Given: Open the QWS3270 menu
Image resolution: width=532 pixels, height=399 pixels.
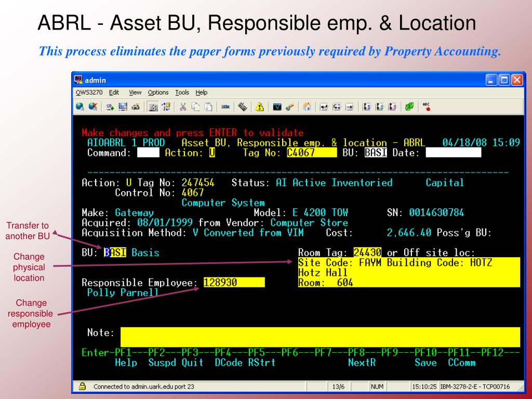Looking at the screenshot, I should pos(89,92).
